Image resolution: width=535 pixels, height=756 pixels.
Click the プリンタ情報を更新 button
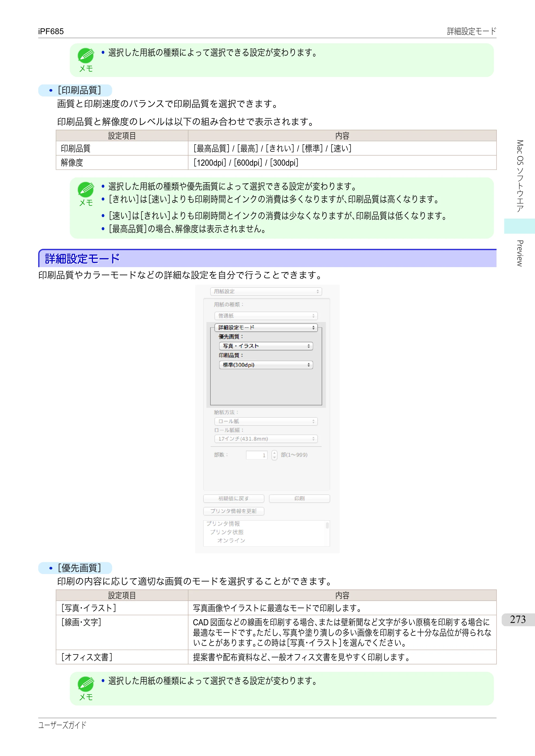coord(234,511)
